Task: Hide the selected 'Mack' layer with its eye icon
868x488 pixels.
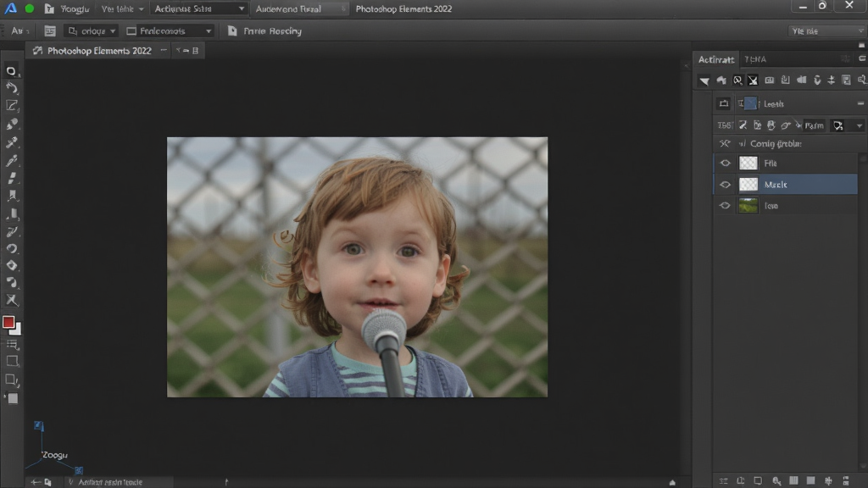Action: pyautogui.click(x=726, y=185)
